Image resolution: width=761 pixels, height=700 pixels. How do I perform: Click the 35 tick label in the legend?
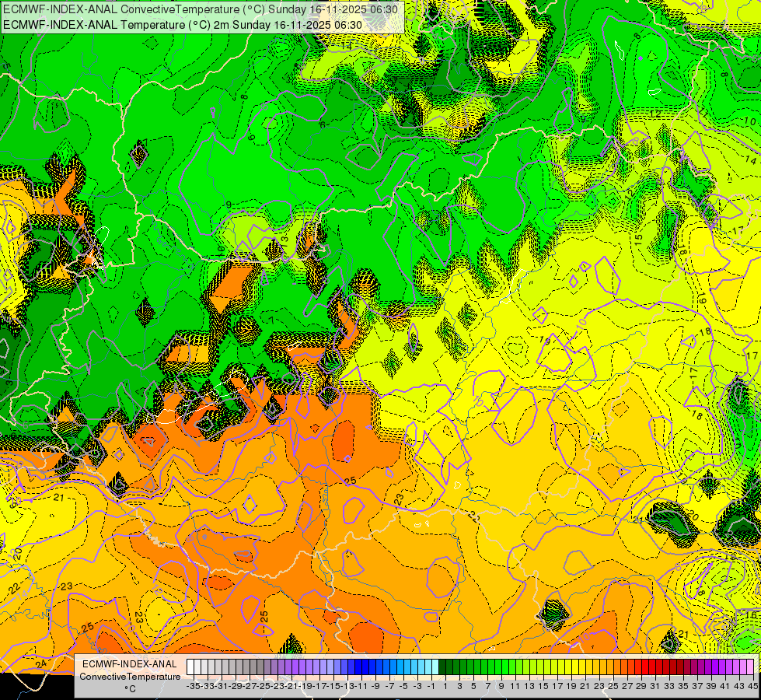(x=682, y=687)
